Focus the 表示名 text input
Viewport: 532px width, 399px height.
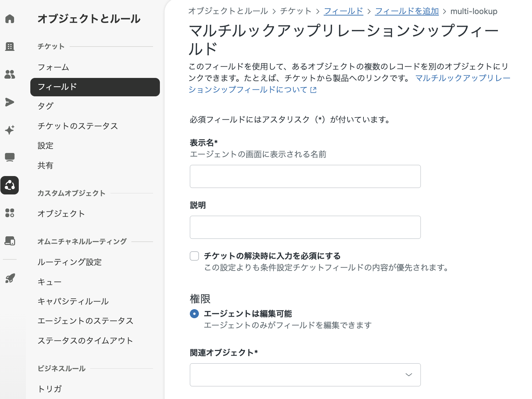[x=305, y=176]
